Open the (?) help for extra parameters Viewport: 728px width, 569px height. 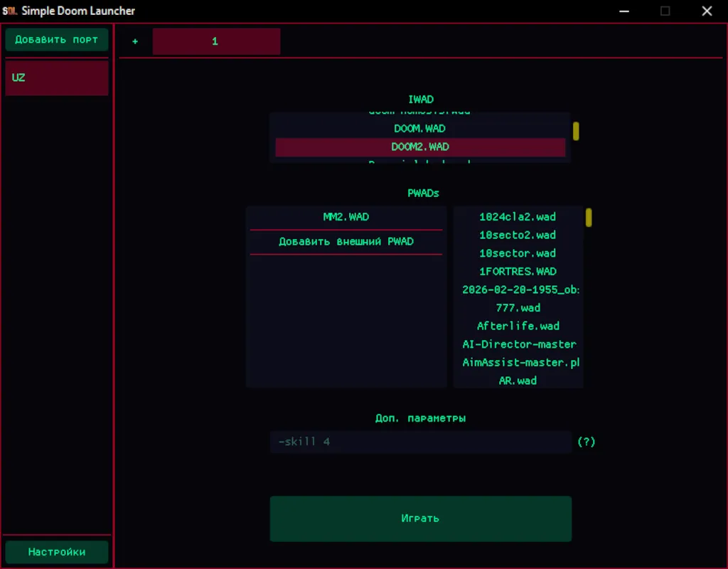(586, 442)
